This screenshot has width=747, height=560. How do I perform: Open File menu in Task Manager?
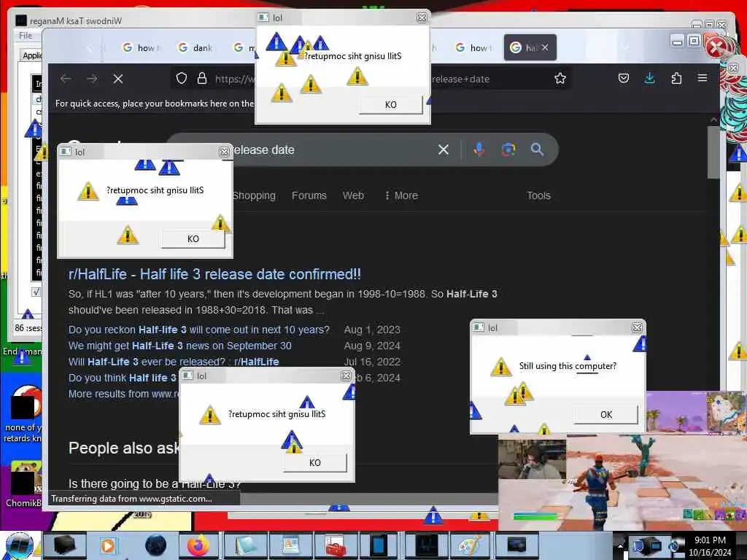coord(26,36)
